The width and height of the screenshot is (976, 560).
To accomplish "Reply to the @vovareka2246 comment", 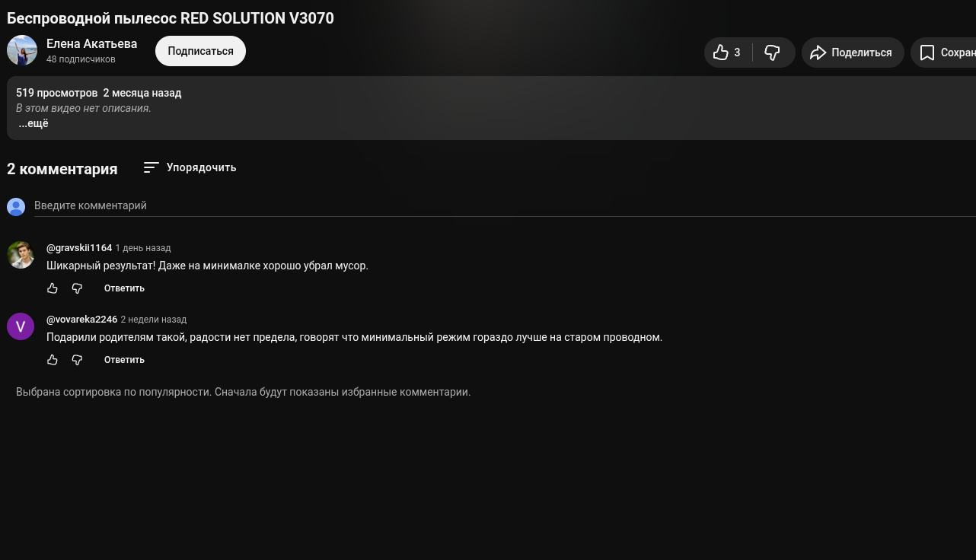I will (124, 360).
